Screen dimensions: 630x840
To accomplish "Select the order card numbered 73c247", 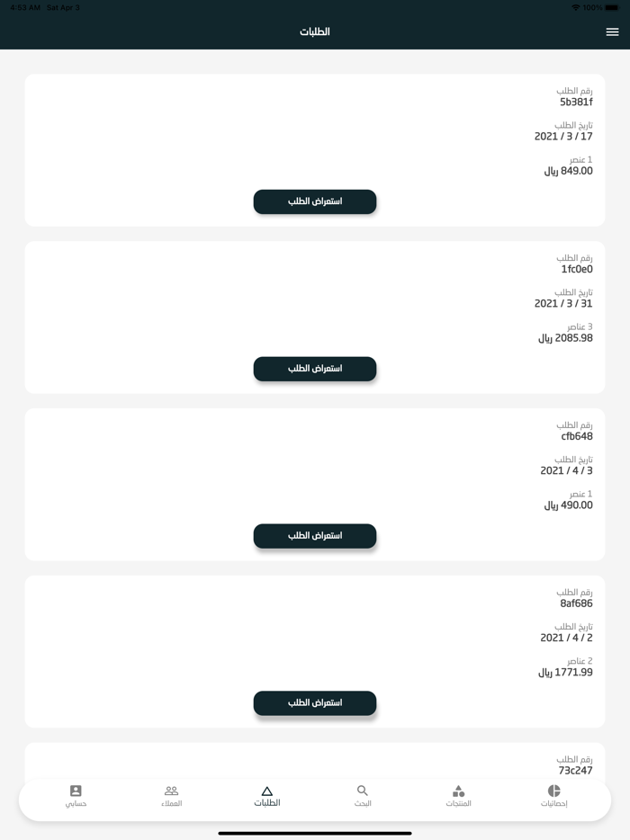I will (x=315, y=760).
